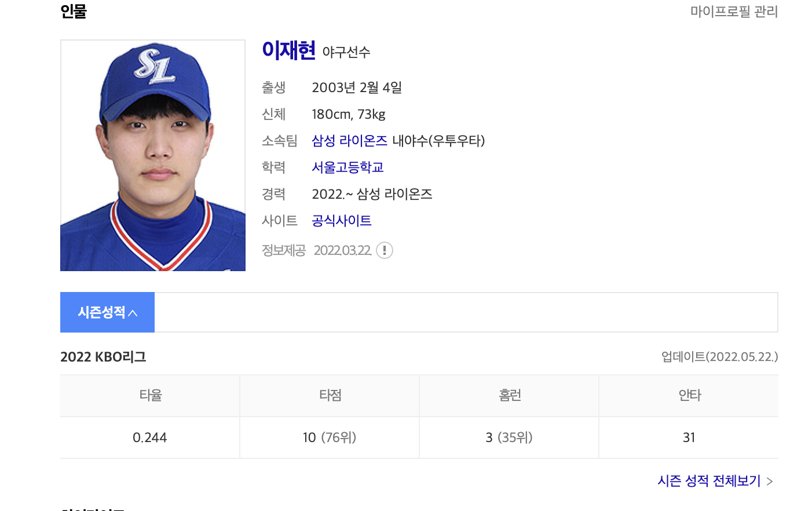The width and height of the screenshot is (812, 511).
Task: Click the RBI ranking text 10 (76위)
Action: click(x=329, y=437)
